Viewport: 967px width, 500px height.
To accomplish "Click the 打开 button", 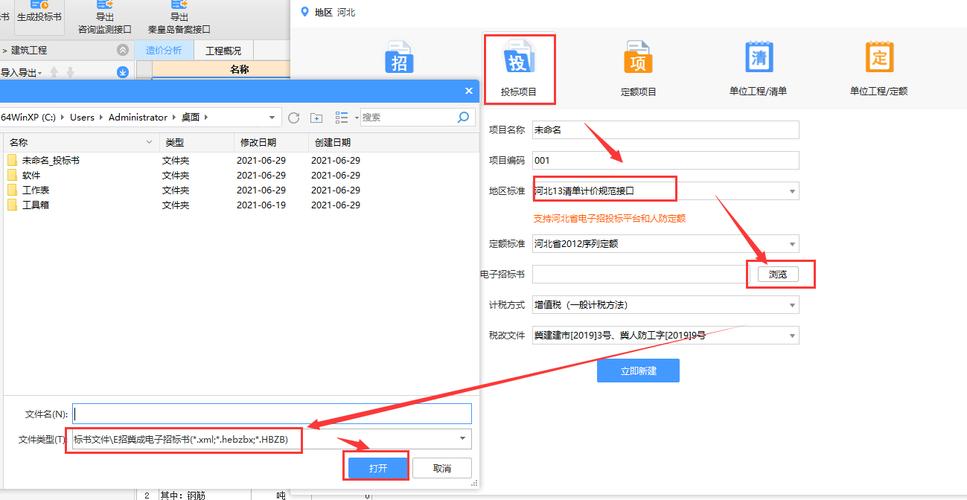I will click(378, 468).
